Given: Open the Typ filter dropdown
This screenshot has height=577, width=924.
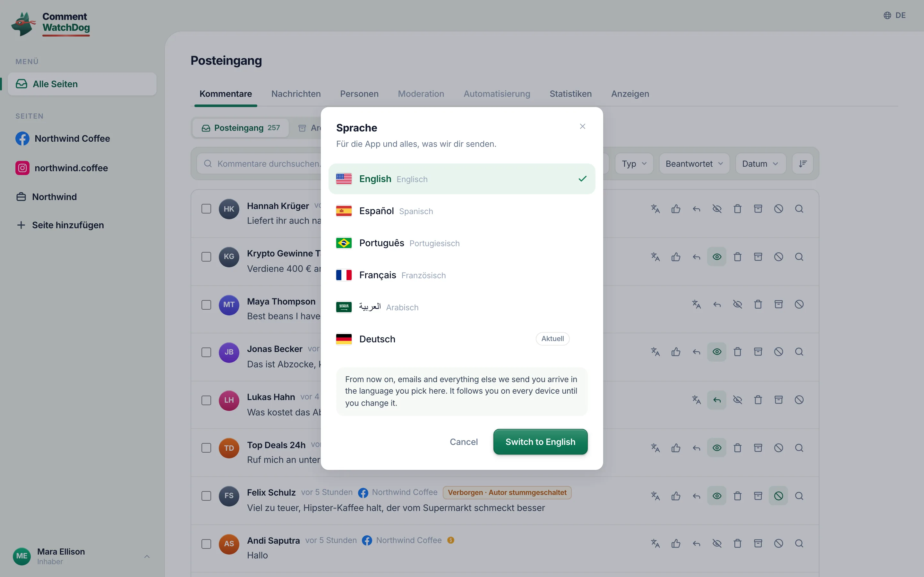Looking at the screenshot, I should pos(634,164).
